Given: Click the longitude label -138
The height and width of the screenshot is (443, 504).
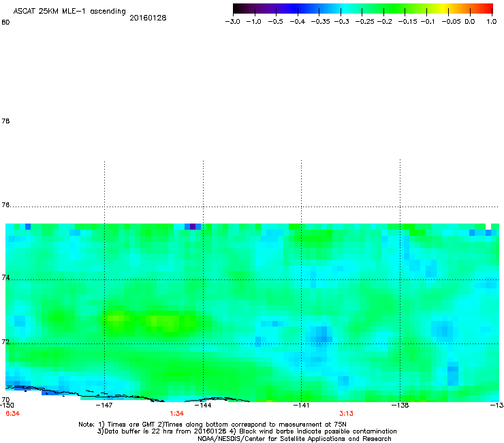Looking at the screenshot, I should click(x=400, y=405).
